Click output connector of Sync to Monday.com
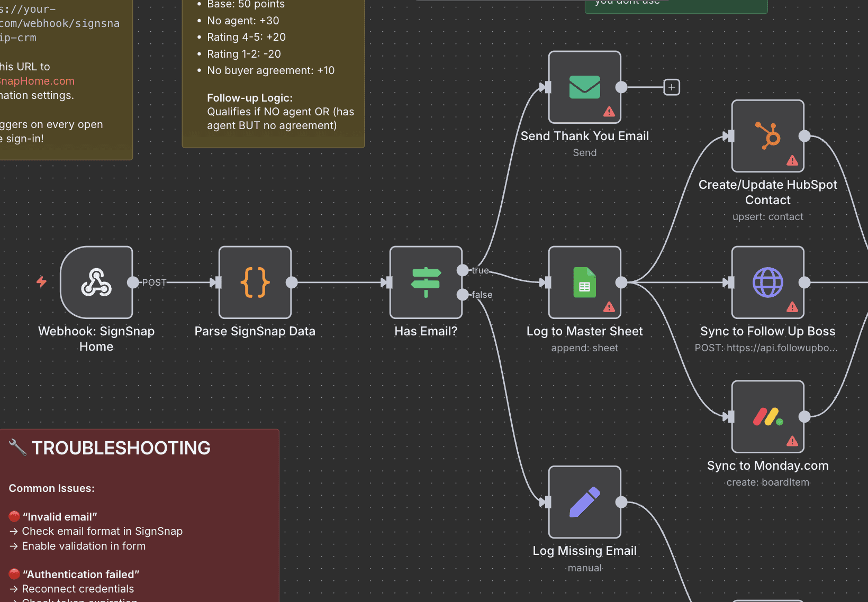 (804, 417)
